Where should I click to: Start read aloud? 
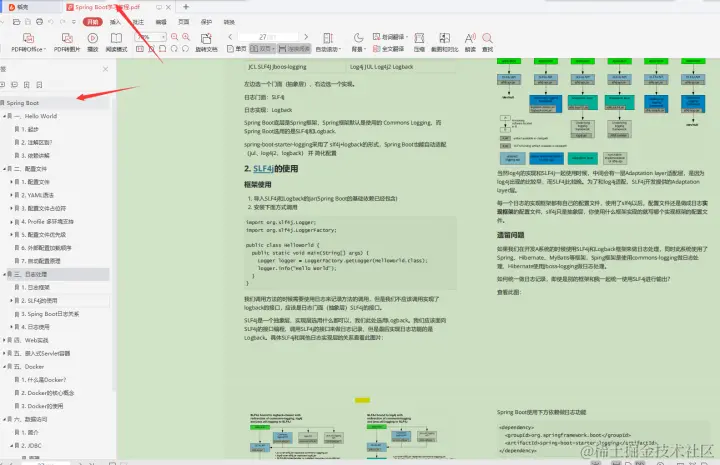coord(470,42)
